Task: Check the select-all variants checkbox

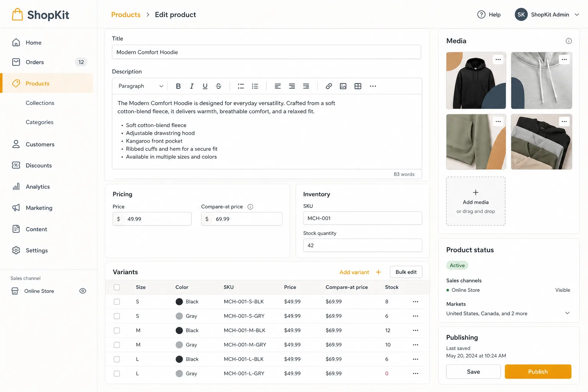Action: point(117,287)
